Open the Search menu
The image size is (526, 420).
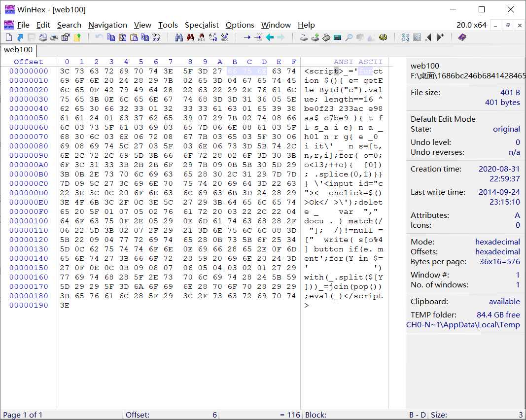[x=69, y=25]
